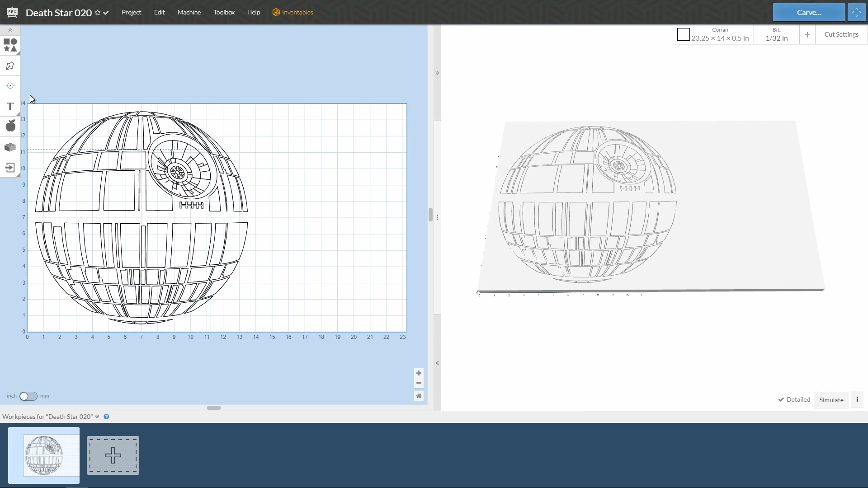Open the Apple (design library) tool

pos(10,126)
